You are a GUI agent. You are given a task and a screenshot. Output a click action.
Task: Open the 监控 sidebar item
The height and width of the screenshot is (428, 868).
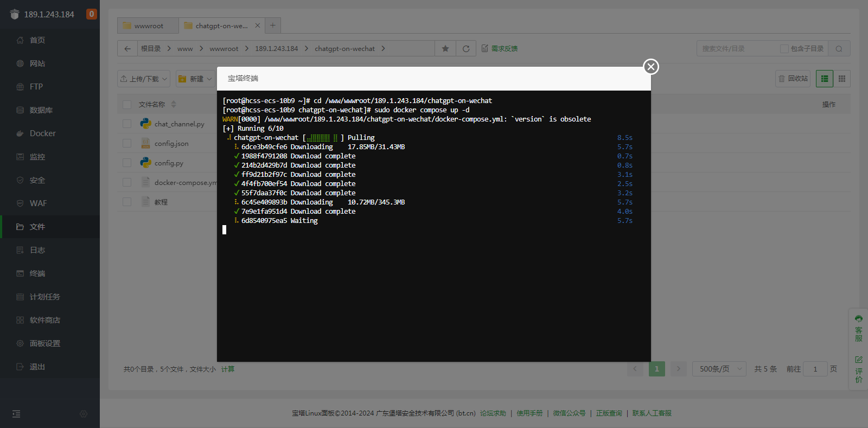pyautogui.click(x=49, y=157)
